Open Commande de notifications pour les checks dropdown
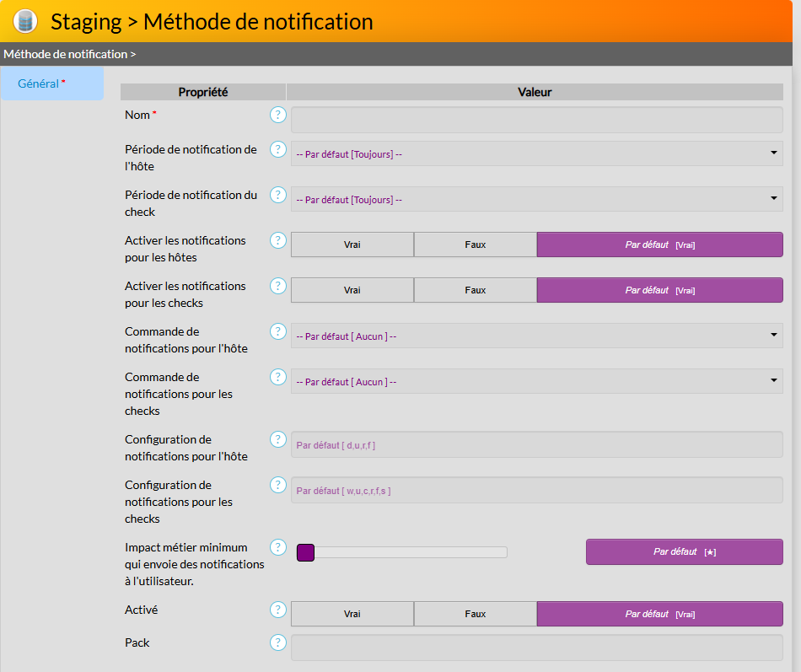Screen dimensions: 801x672 coord(536,381)
